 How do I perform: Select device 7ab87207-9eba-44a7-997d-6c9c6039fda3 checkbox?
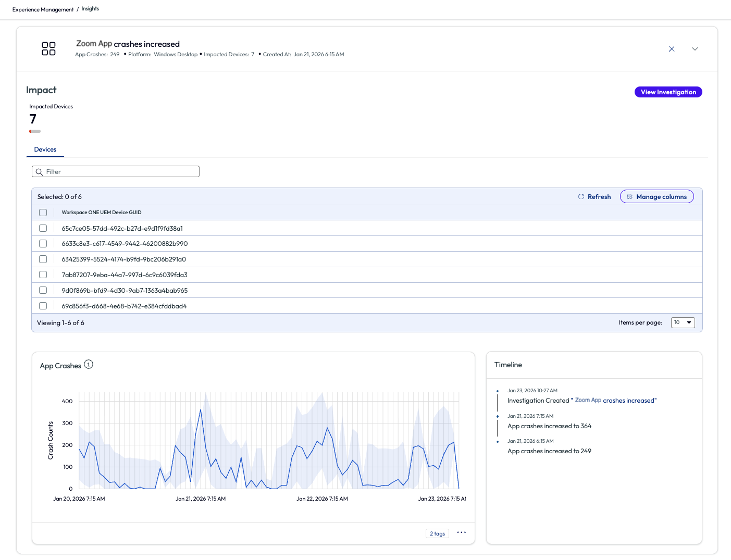point(43,275)
